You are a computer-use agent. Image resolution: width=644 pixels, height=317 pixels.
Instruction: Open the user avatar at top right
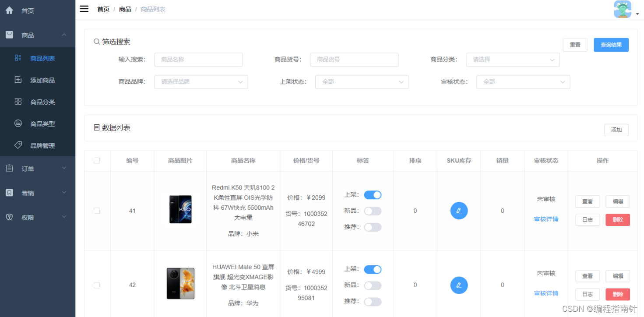[x=623, y=9]
